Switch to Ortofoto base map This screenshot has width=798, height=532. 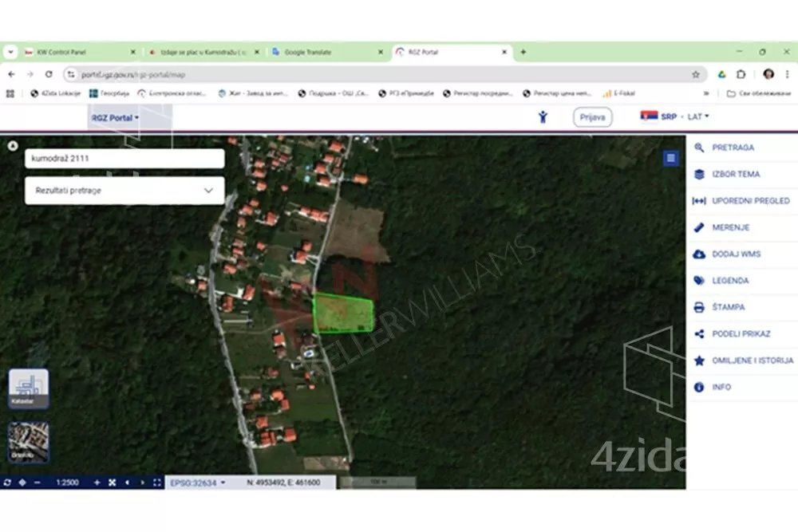29,440
